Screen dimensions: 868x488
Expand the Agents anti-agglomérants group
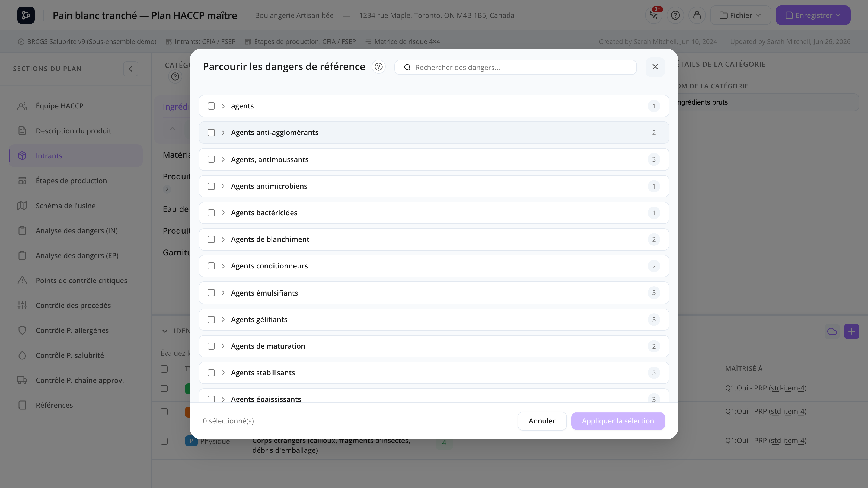[223, 133]
